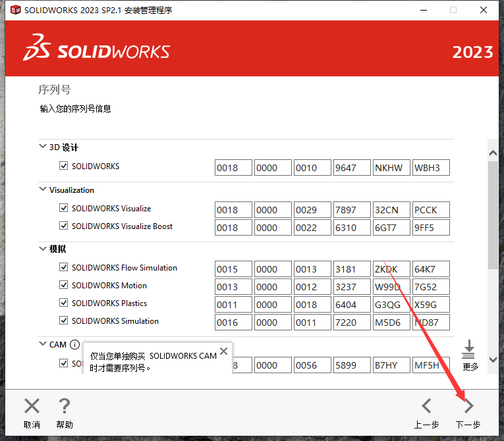
Task: Go back with previous step arrow
Action: pos(426,405)
